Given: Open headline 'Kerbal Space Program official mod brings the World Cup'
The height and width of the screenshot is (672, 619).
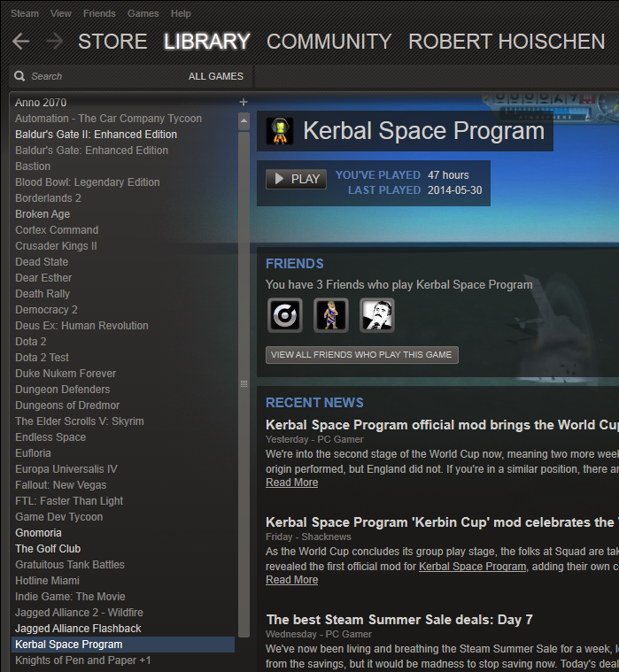Looking at the screenshot, I should click(x=442, y=425).
